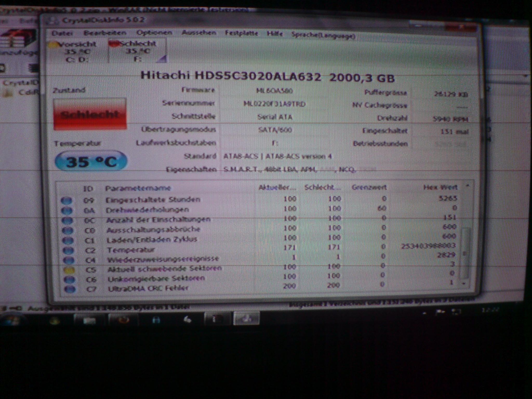Screen dimensions: 532x399
Task: Select the UltraDMA CRC Fehler parameter name
Action: pos(148,288)
